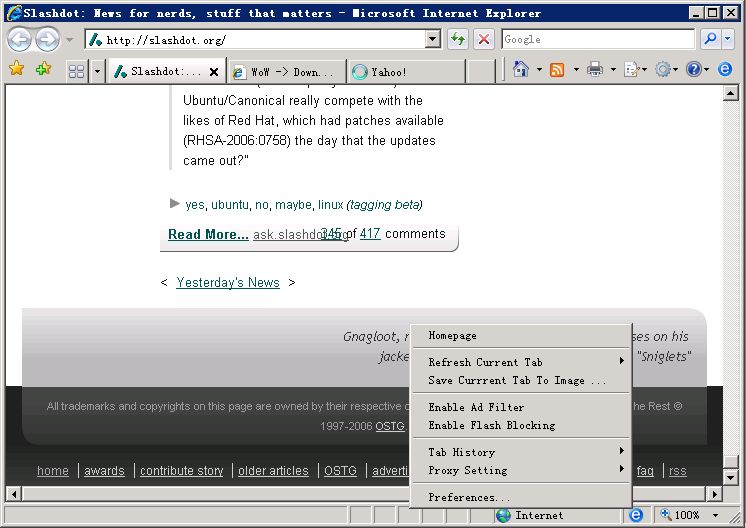Click the vertical scrollbar up arrow
The image size is (746, 528).
click(730, 93)
